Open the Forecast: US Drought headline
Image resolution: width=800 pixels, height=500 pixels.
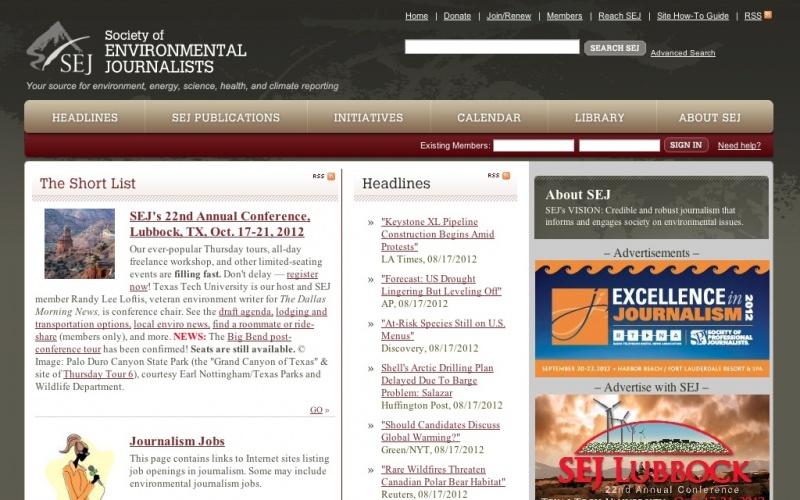(441, 285)
